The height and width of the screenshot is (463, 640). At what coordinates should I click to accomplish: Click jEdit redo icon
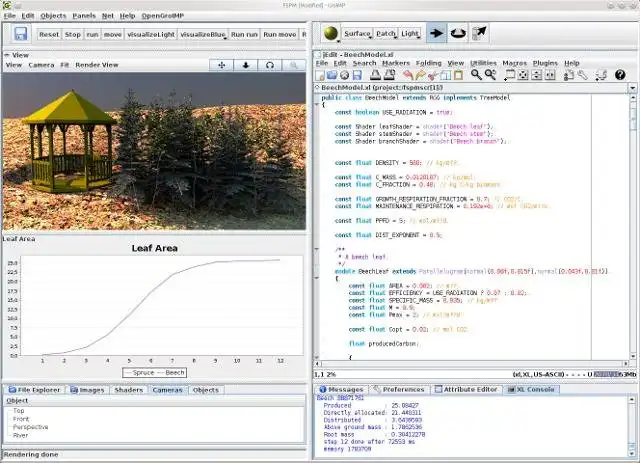click(420, 75)
